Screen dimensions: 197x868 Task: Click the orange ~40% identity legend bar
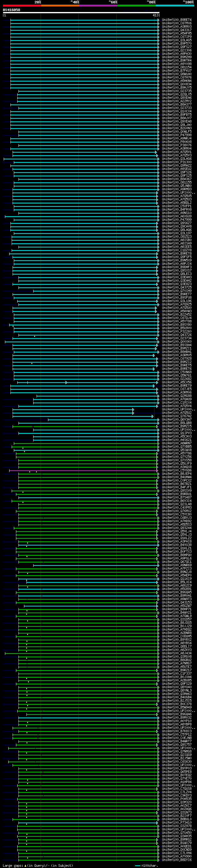coord(60,6)
